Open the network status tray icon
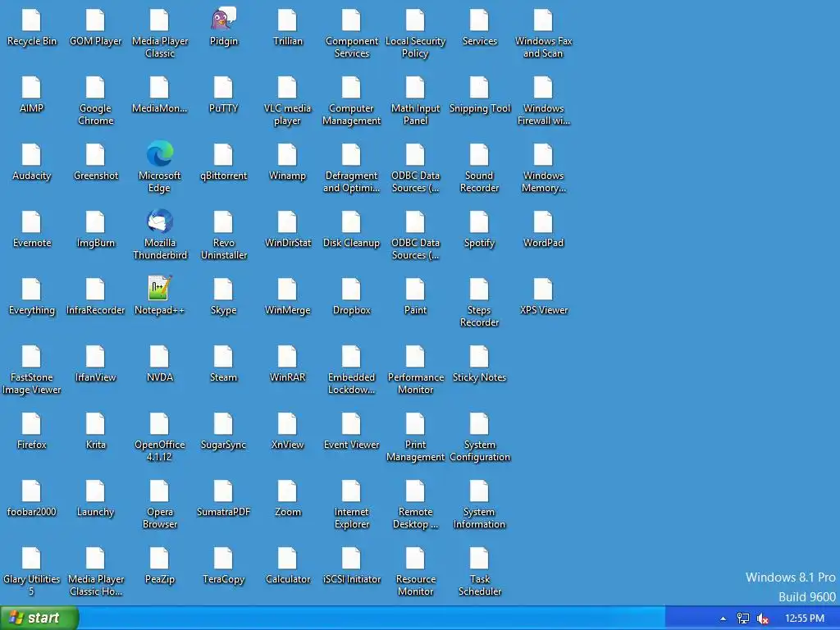 743,619
